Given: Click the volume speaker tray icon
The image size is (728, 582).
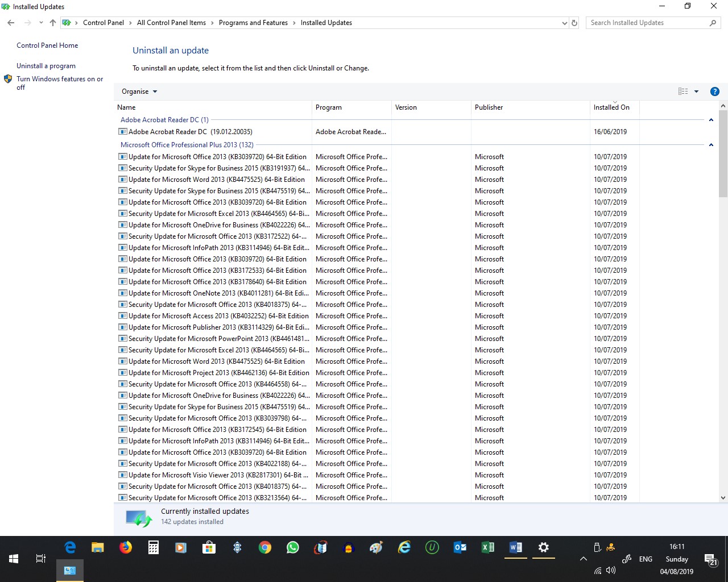Looking at the screenshot, I should pyautogui.click(x=611, y=570).
